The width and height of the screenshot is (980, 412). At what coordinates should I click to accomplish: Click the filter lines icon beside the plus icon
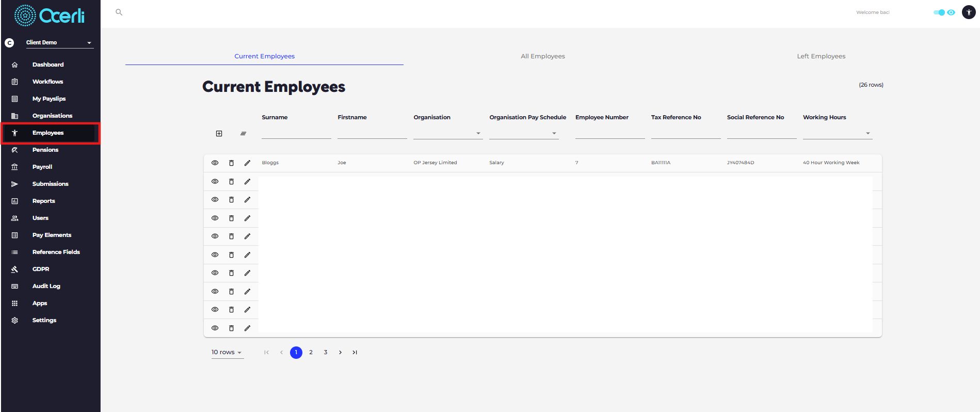pyautogui.click(x=243, y=134)
